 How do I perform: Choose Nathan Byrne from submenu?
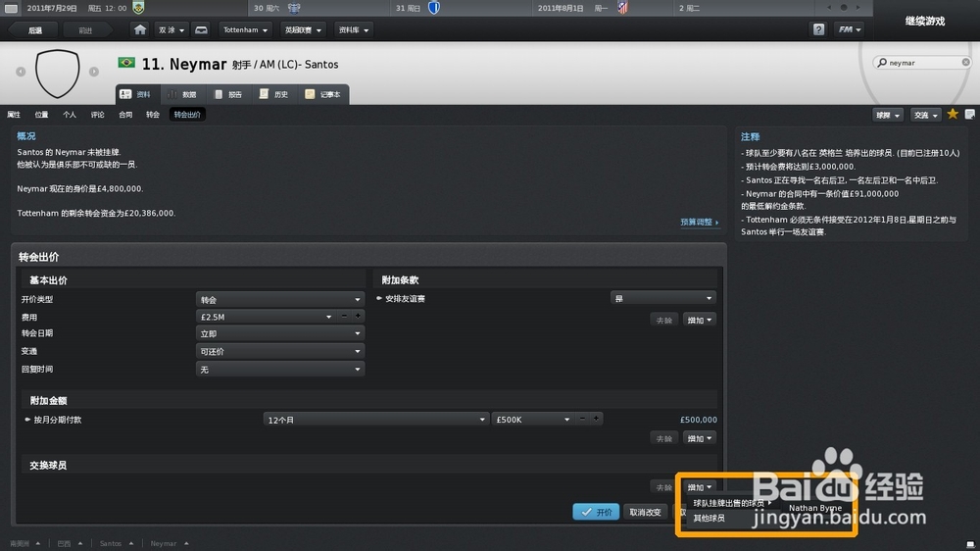[815, 508]
